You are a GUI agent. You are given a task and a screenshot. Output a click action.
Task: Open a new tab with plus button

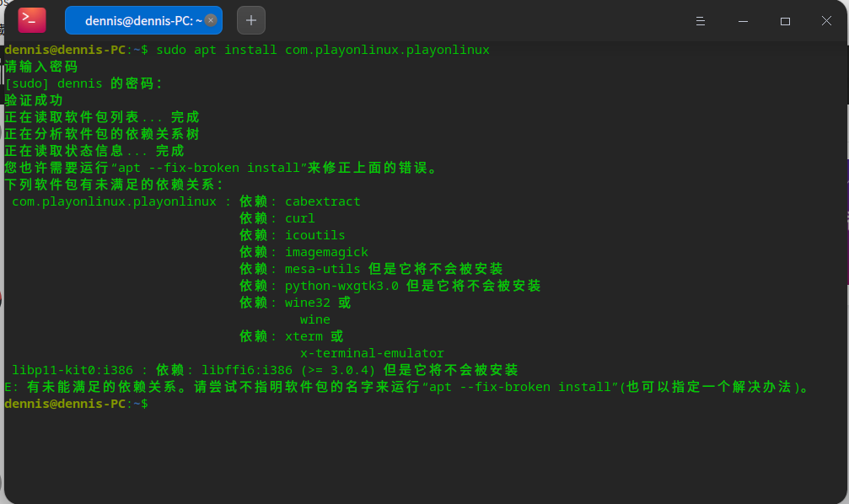tap(251, 20)
